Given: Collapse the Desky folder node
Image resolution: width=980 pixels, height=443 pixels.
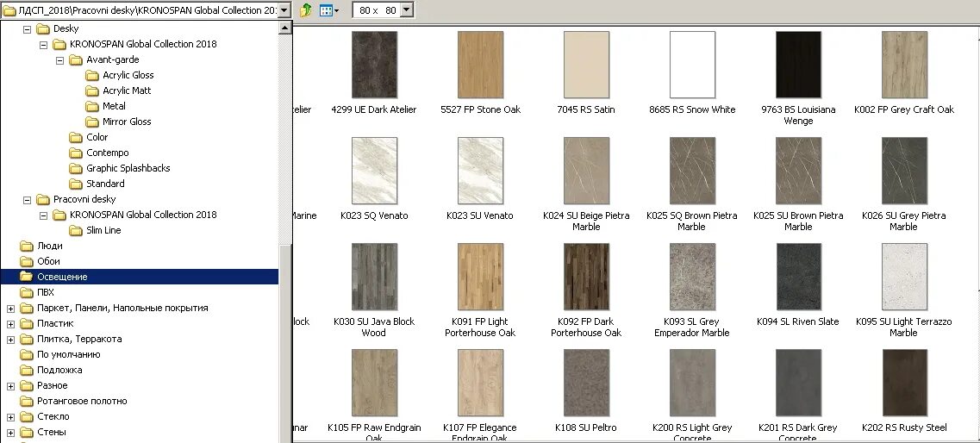Looking at the screenshot, I should 27,28.
